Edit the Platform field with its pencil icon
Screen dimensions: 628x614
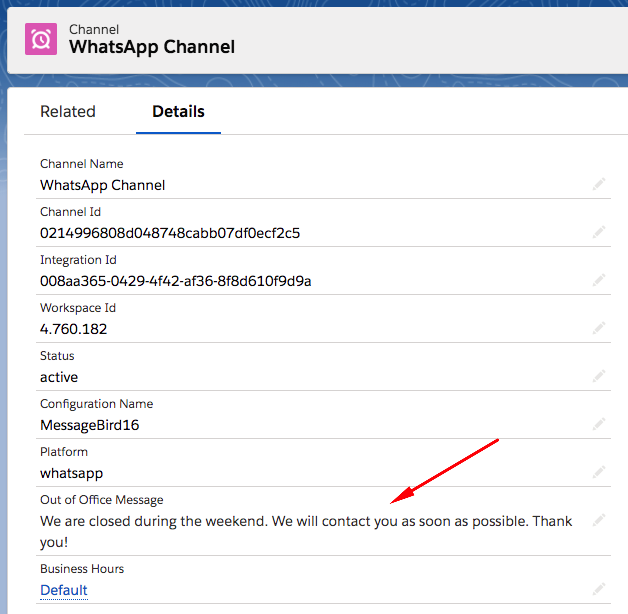598,472
